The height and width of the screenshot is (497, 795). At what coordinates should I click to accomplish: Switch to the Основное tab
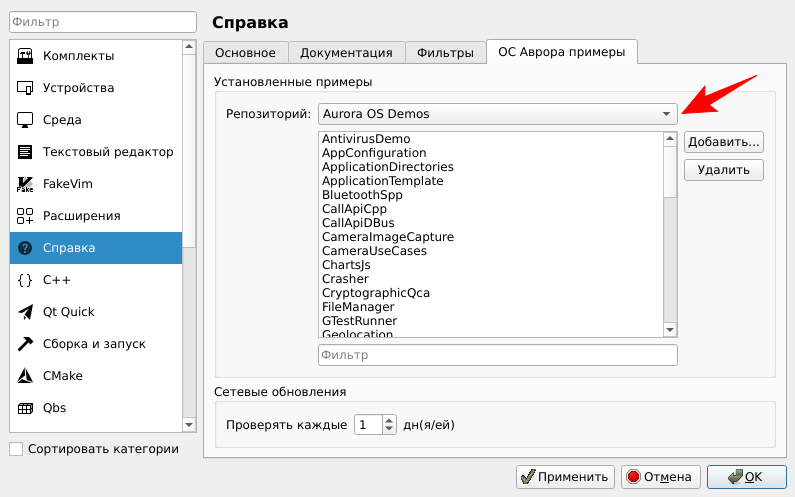[x=245, y=53]
